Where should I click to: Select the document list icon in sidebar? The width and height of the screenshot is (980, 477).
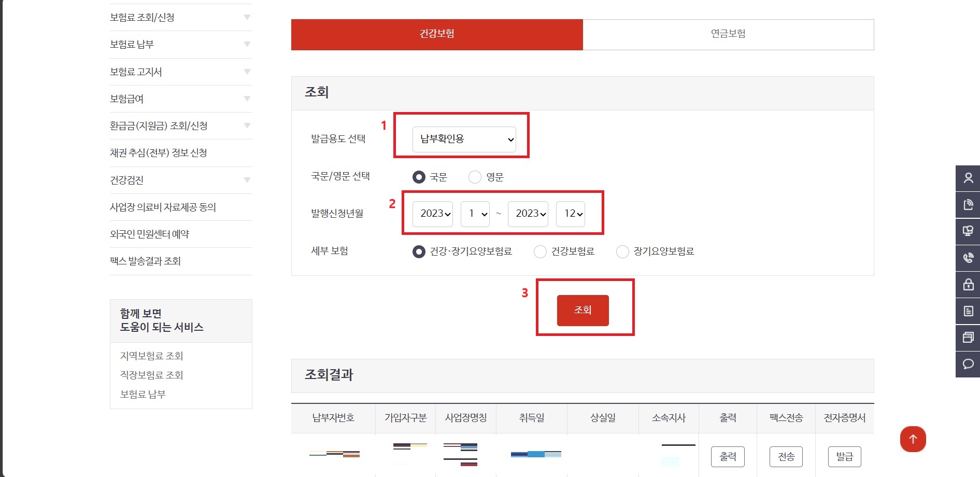[967, 311]
